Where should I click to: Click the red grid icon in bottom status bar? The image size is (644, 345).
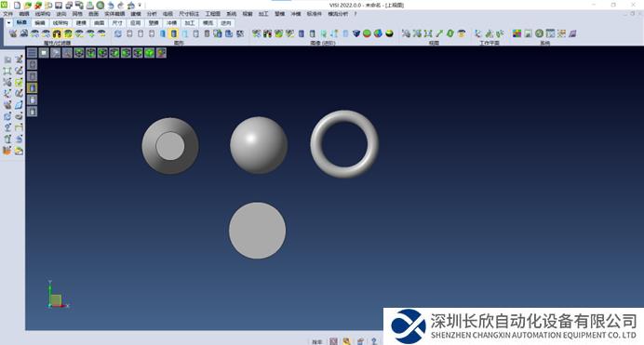tap(333, 341)
